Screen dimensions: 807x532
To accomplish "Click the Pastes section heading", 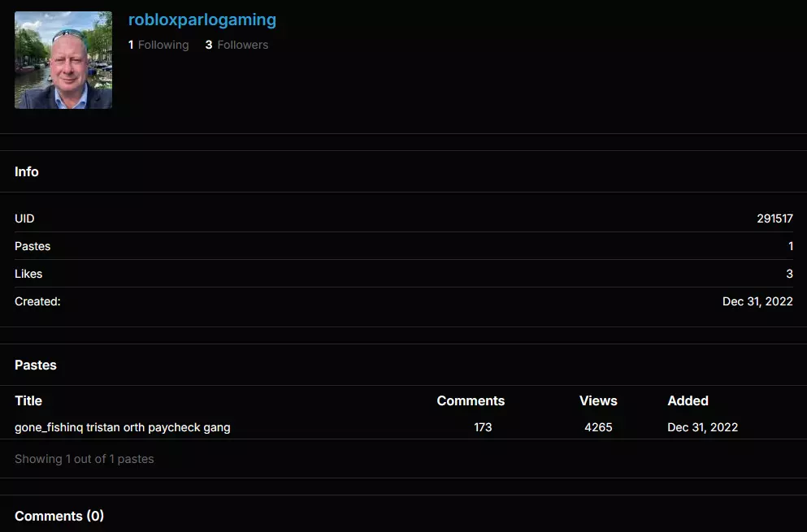I will click(x=36, y=365).
